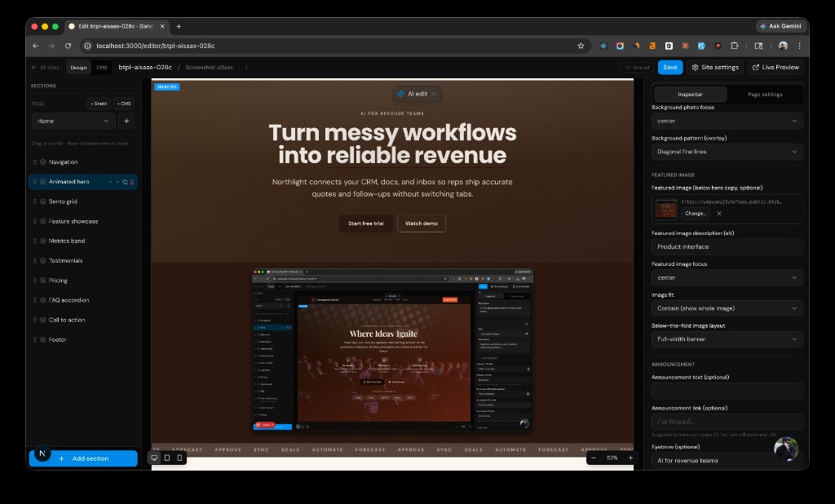The height and width of the screenshot is (504, 835).
Task: Switch to mobile viewport preview
Action: pyautogui.click(x=180, y=458)
